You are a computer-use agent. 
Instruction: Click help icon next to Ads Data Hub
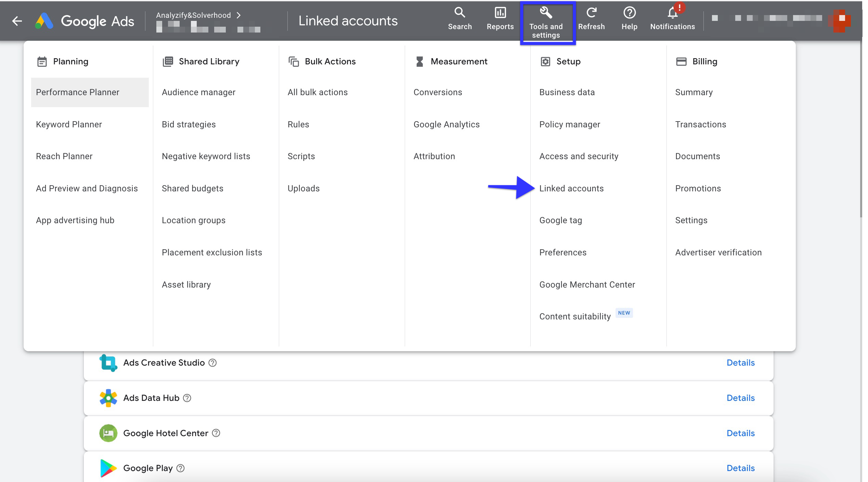point(187,398)
